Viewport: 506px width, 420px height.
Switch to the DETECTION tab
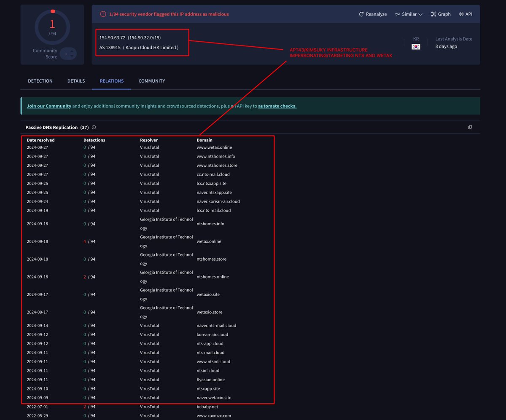pos(40,81)
